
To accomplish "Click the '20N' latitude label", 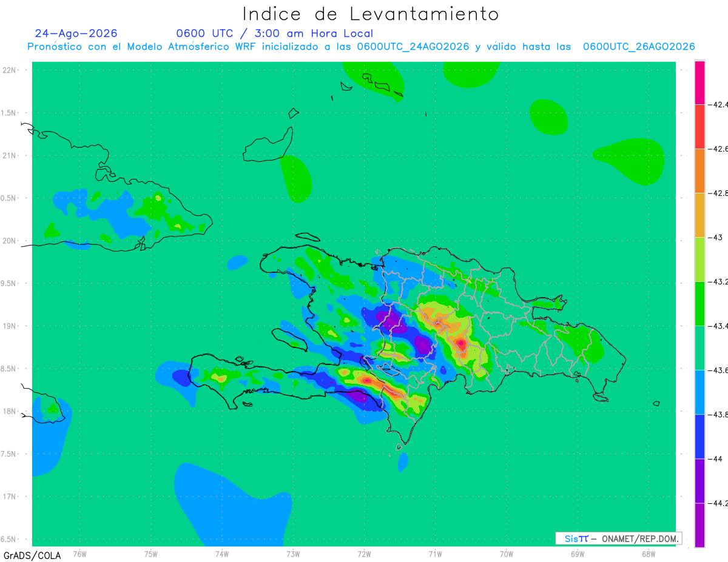I will pyautogui.click(x=10, y=241).
